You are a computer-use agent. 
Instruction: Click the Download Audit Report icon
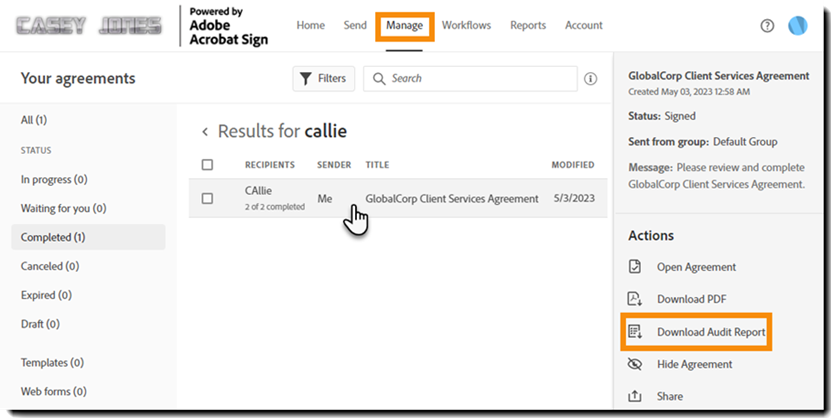click(635, 332)
